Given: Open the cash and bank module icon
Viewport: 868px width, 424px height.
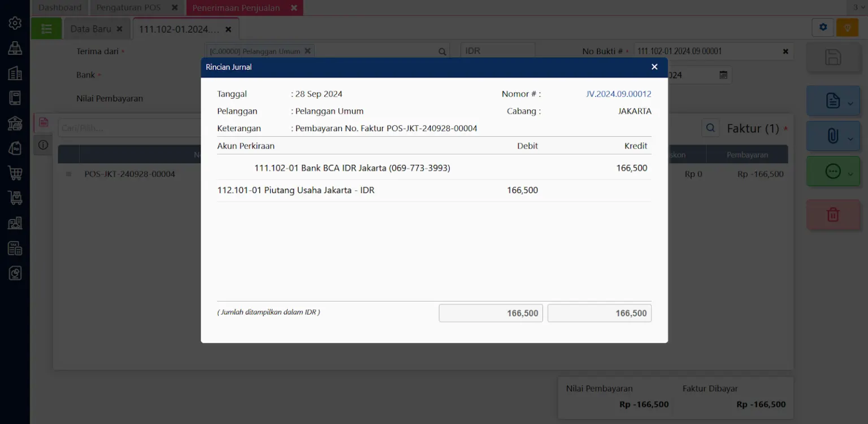Looking at the screenshot, I should pos(15,123).
